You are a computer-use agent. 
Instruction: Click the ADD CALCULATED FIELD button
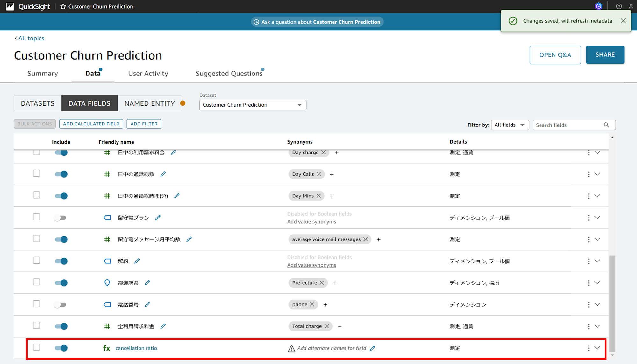[x=91, y=124]
